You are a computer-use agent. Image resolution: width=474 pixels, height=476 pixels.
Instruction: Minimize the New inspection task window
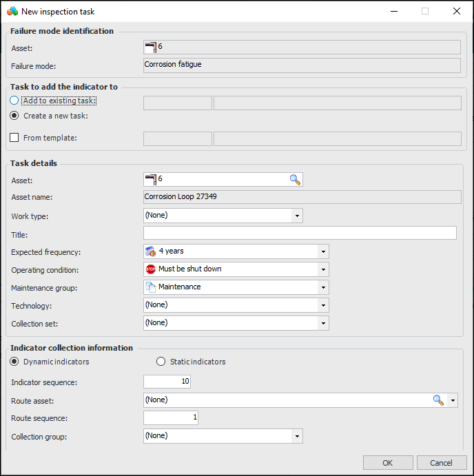tap(394, 11)
